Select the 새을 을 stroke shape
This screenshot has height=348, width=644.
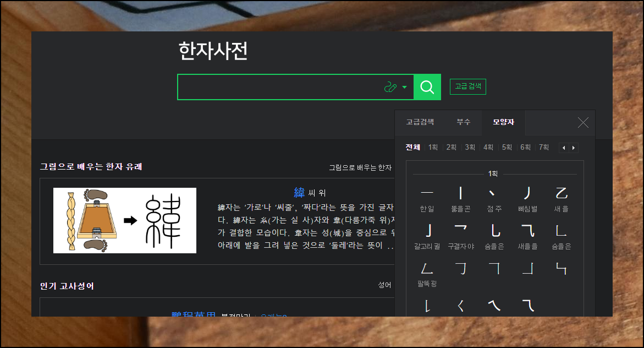528,237
